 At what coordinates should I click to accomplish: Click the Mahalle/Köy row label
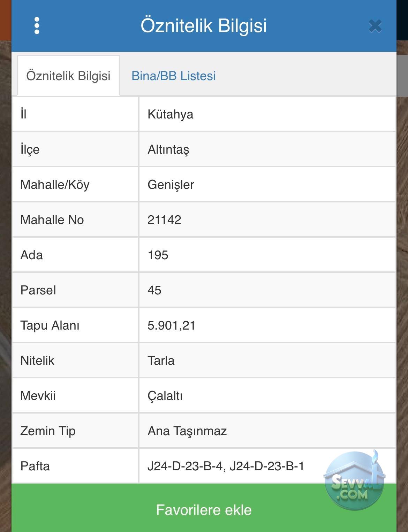(x=55, y=185)
